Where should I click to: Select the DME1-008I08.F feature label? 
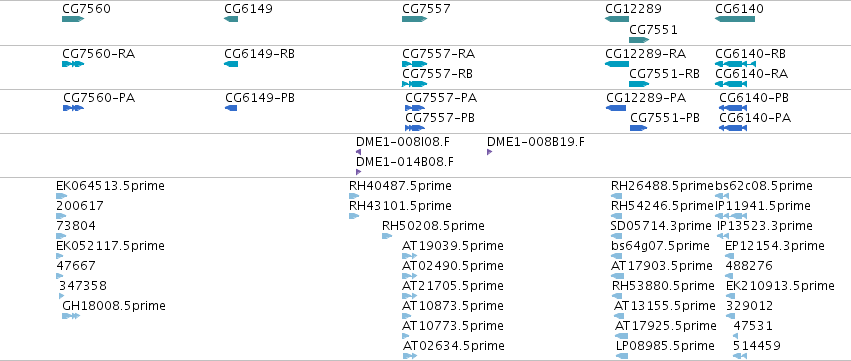403,142
